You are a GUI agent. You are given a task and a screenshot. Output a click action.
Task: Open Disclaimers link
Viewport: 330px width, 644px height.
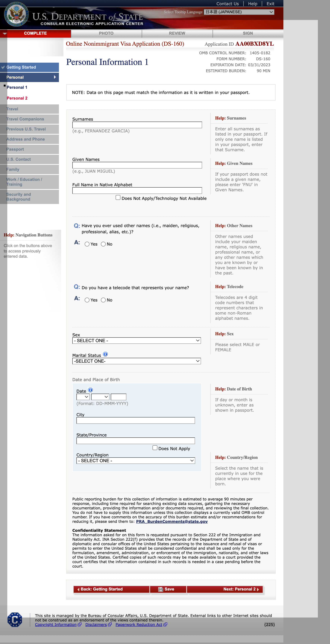[x=96, y=624]
